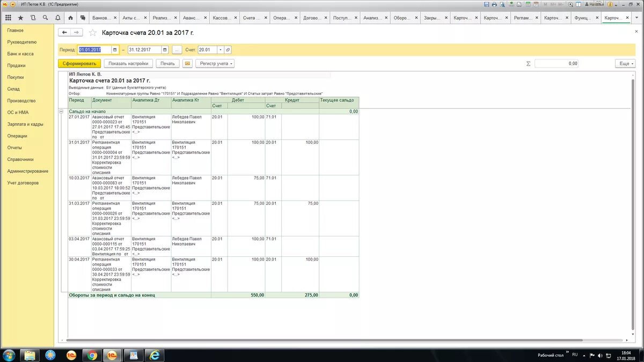Click Печать button

[x=167, y=63]
